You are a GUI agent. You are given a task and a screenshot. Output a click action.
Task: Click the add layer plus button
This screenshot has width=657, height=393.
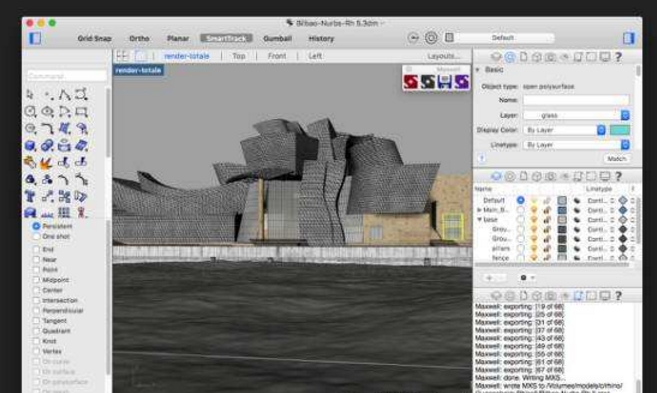[489, 278]
